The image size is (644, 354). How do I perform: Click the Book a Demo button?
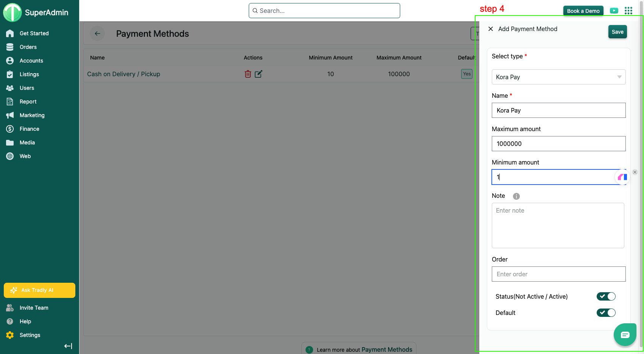pos(583,11)
